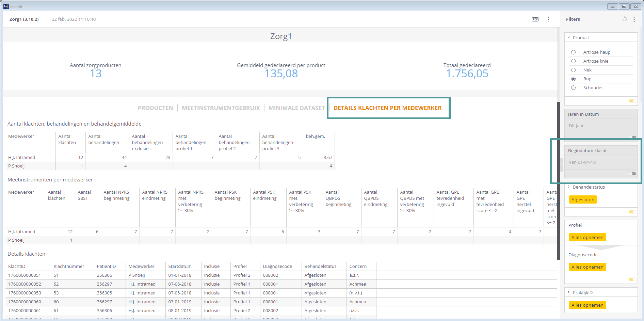Enable the Begindatum klacht filter switch
Viewport: 644px width, 321px height.
632,174
